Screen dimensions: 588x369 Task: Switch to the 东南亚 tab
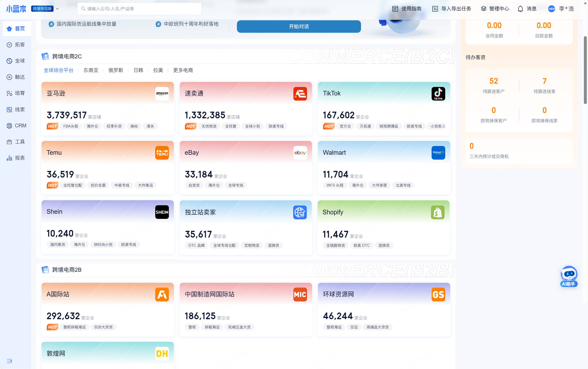pos(91,70)
